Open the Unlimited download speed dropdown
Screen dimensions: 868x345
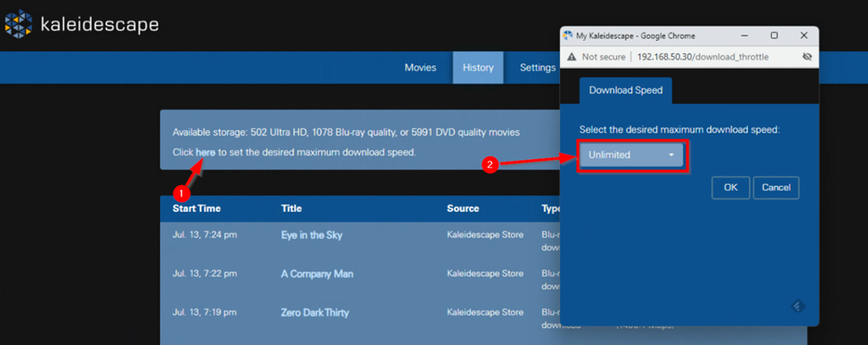[631, 155]
